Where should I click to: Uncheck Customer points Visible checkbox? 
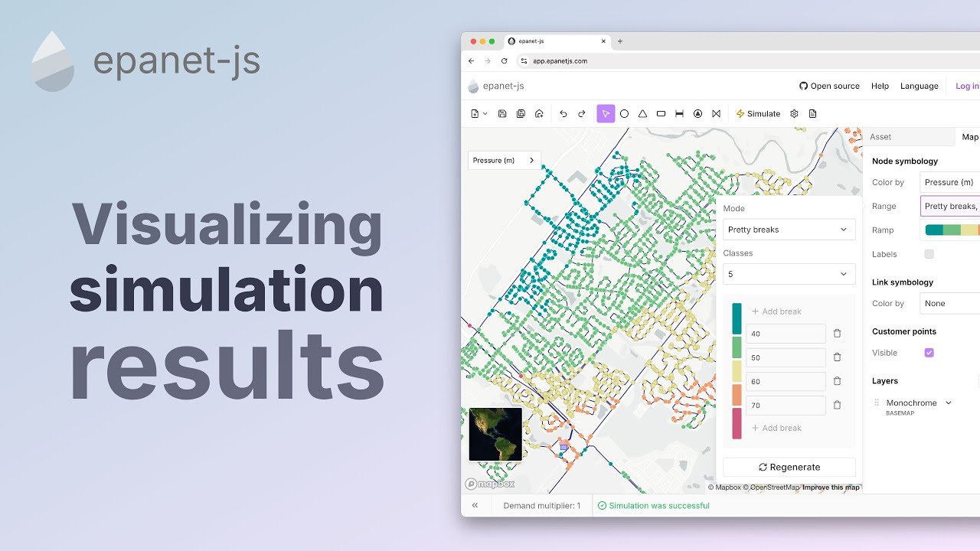point(929,353)
